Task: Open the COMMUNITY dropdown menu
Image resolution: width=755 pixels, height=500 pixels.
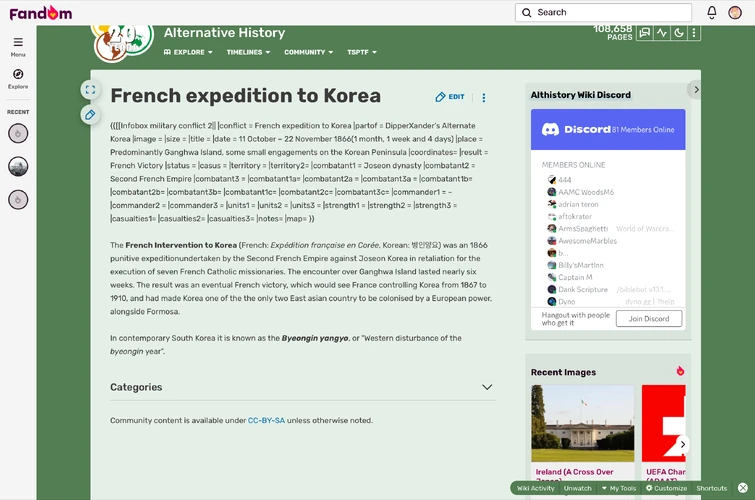Action: 309,52
